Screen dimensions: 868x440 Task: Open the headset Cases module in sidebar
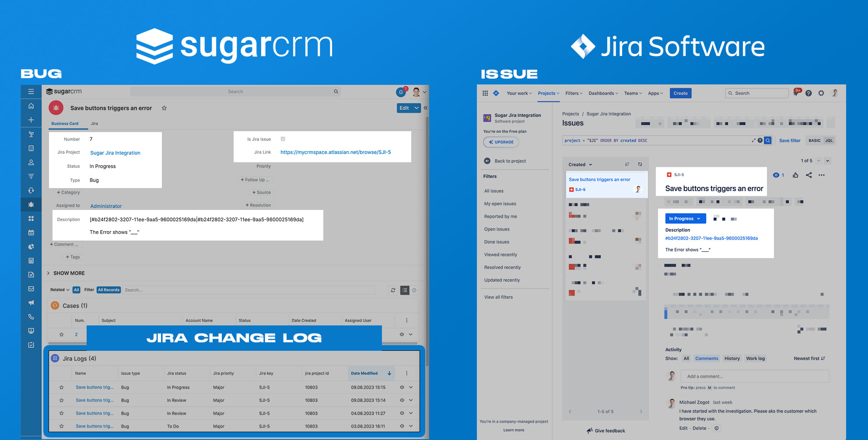pyautogui.click(x=31, y=190)
